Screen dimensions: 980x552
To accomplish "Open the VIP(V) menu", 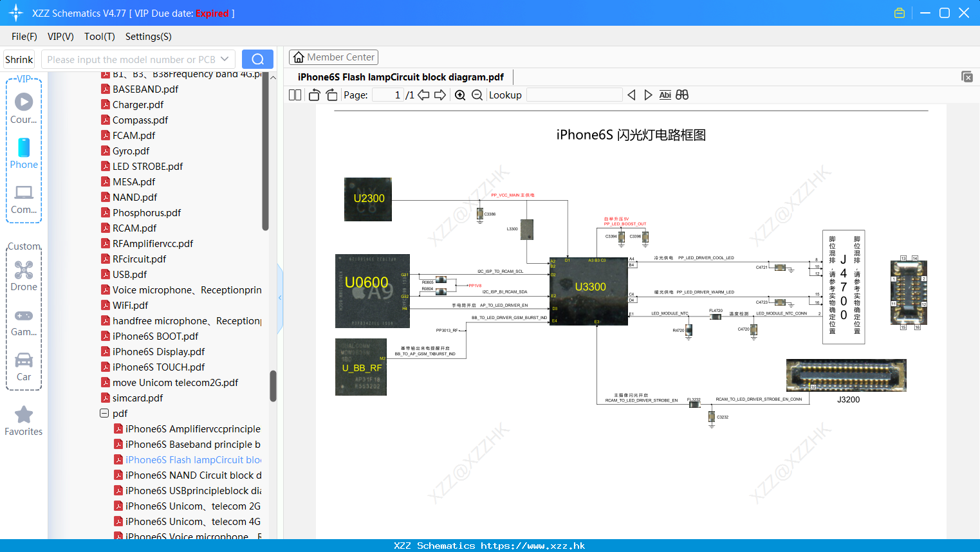I will (60, 37).
